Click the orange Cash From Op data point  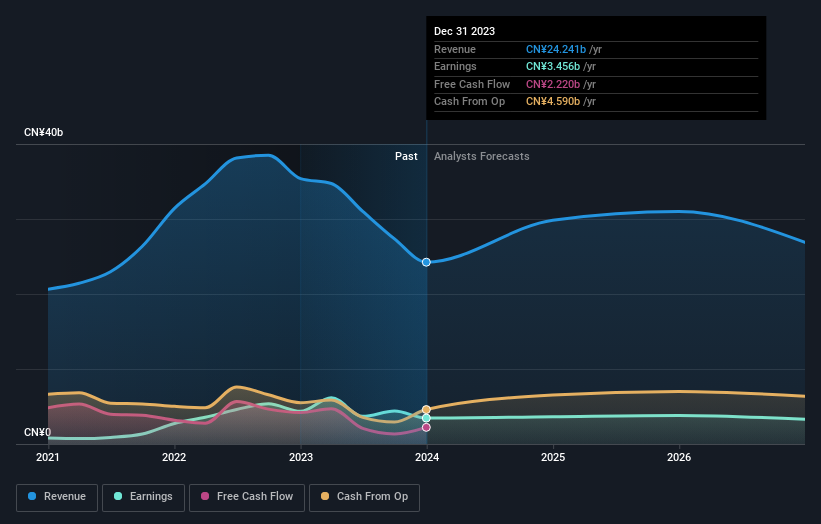[426, 409]
